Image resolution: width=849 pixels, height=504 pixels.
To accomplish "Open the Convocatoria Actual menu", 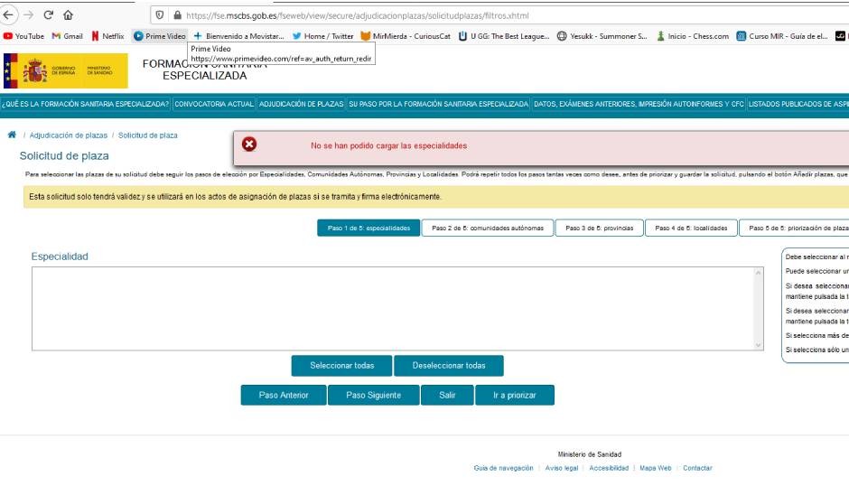I will pyautogui.click(x=214, y=104).
